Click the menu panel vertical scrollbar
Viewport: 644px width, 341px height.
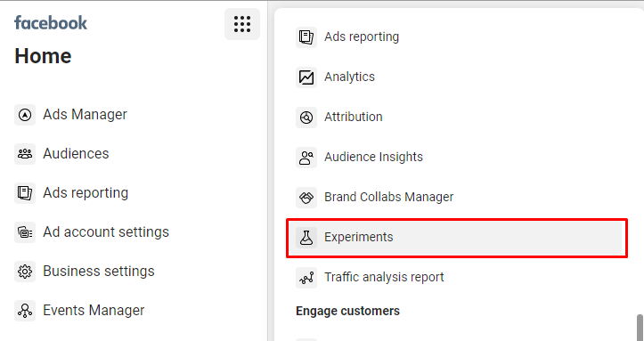(640, 328)
